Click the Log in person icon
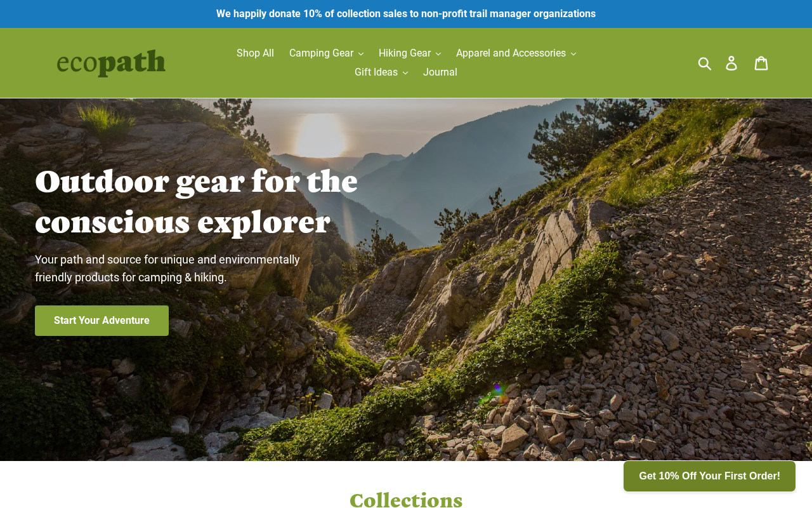Viewport: 812px width, 508px height. point(731,63)
